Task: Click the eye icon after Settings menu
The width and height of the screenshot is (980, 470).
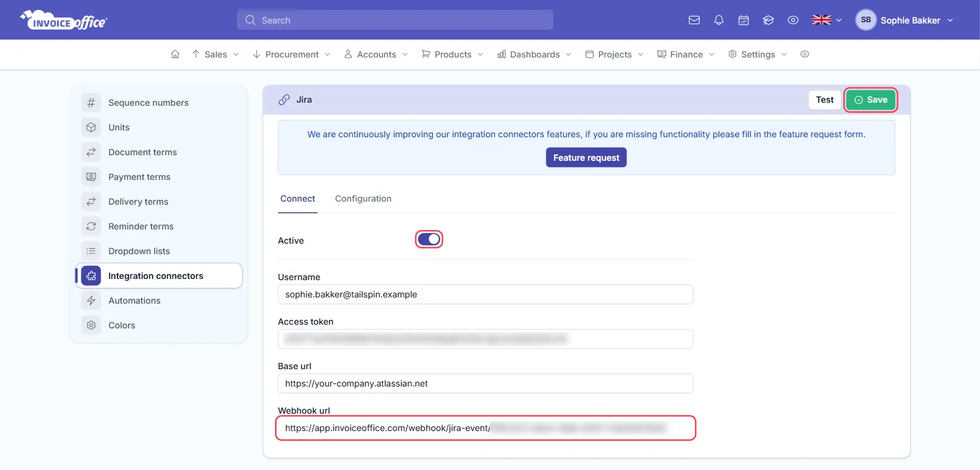Action: click(x=804, y=54)
